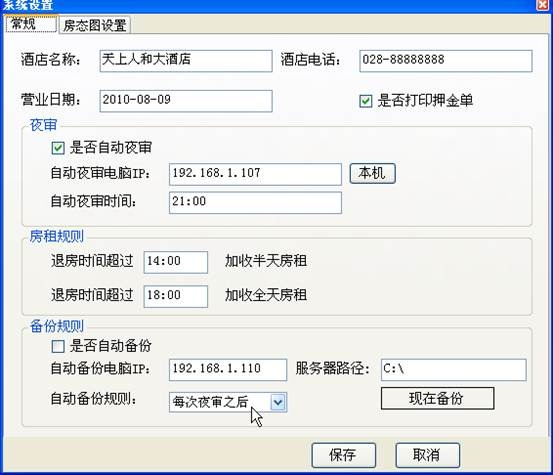Image resolution: width=553 pixels, height=475 pixels.
Task: Click the 酒店电话 input field
Action: (x=446, y=61)
